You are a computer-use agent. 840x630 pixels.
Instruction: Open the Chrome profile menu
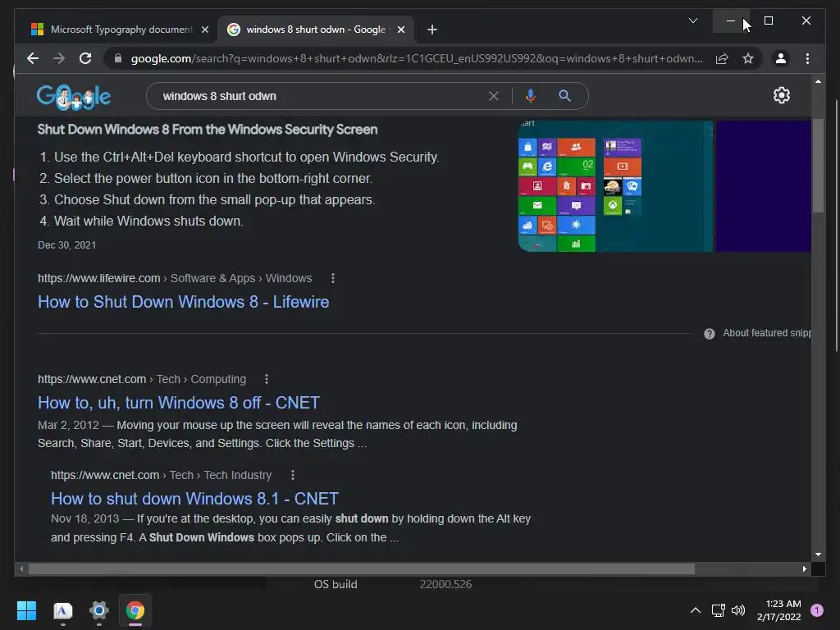click(x=781, y=58)
